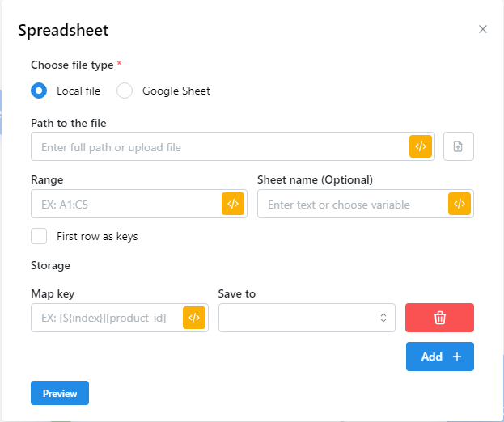This screenshot has width=504, height=422.
Task: Click the Preview button
Action: click(x=60, y=393)
